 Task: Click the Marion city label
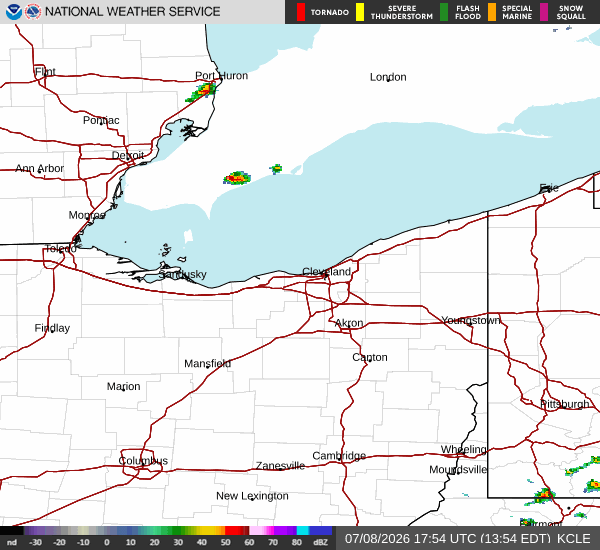(123, 386)
